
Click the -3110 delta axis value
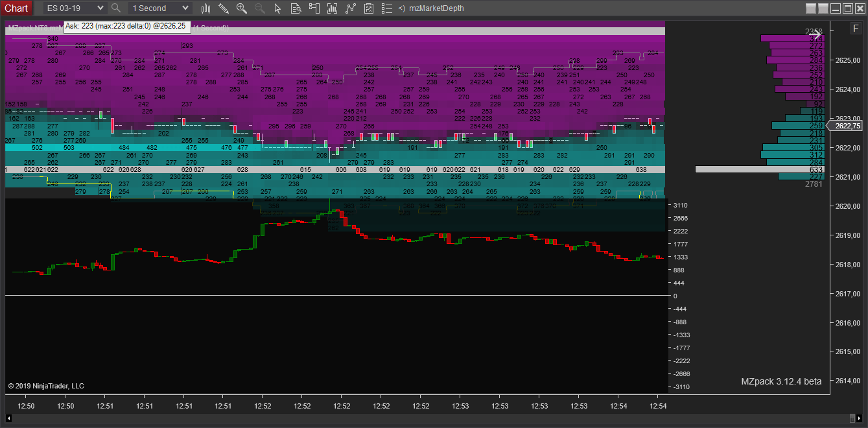(x=680, y=386)
